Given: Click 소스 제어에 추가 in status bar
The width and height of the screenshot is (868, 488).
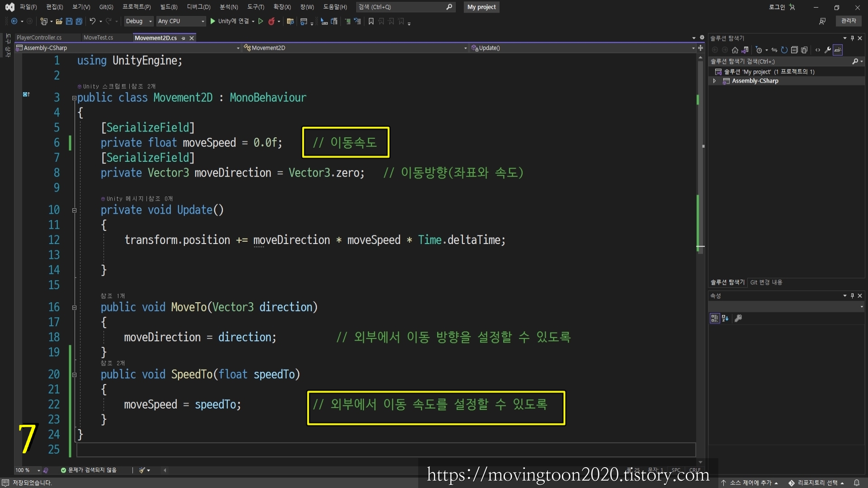Looking at the screenshot, I should pos(749,483).
